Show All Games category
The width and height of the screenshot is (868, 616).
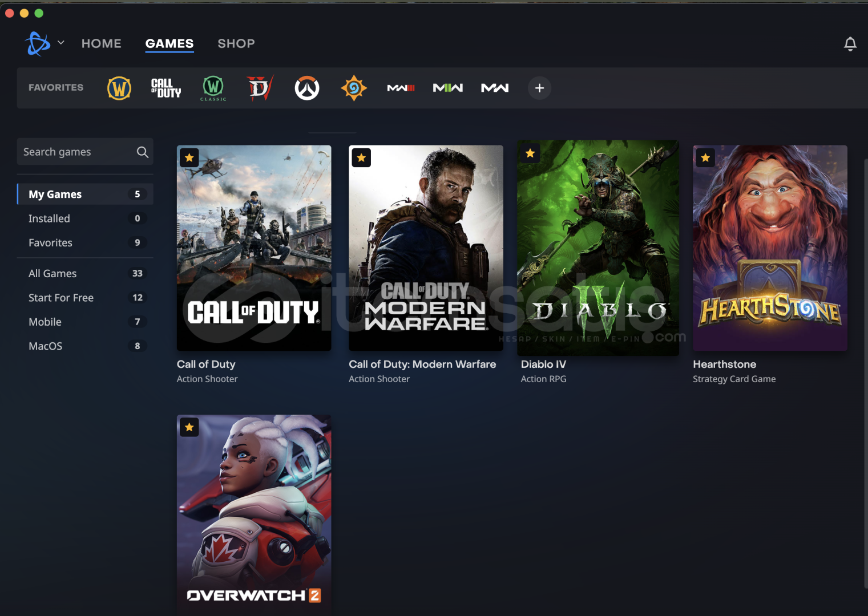tap(85, 273)
